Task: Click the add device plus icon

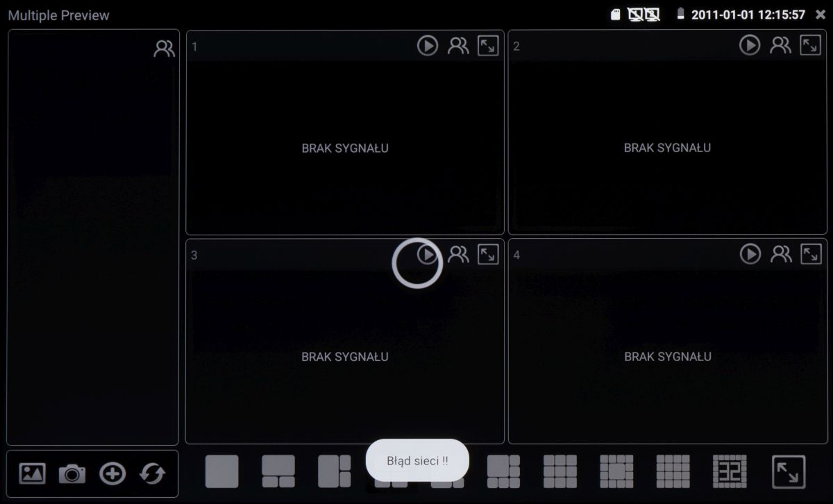Action: tap(112, 474)
